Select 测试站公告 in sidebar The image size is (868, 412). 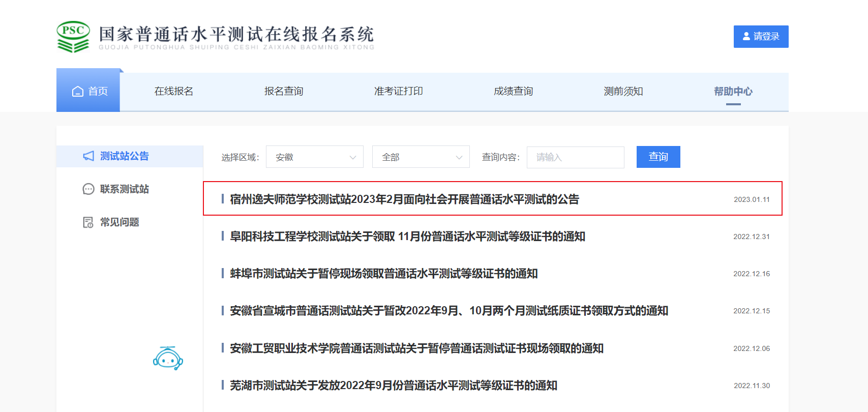coord(130,156)
